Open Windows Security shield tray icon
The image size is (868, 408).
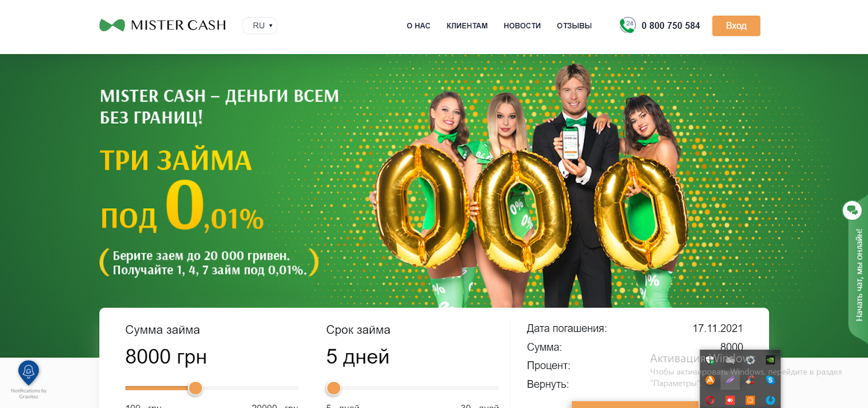(x=710, y=360)
